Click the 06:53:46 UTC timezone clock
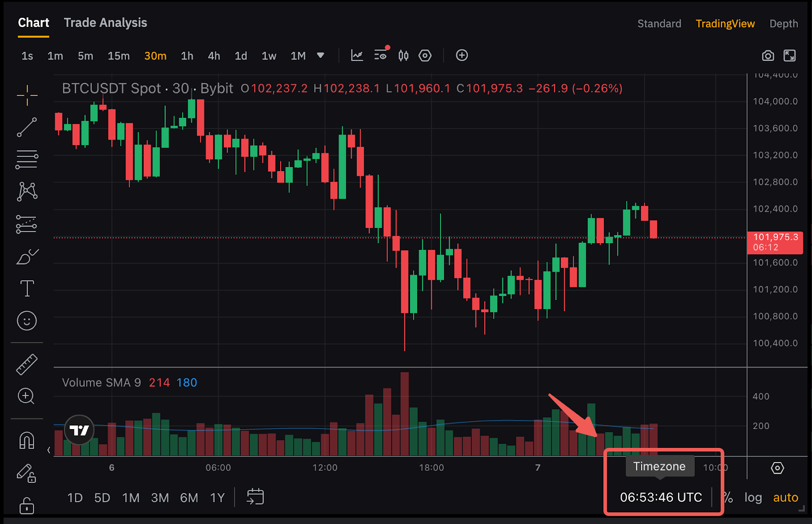Screen dimensions: 812x524 661,498
